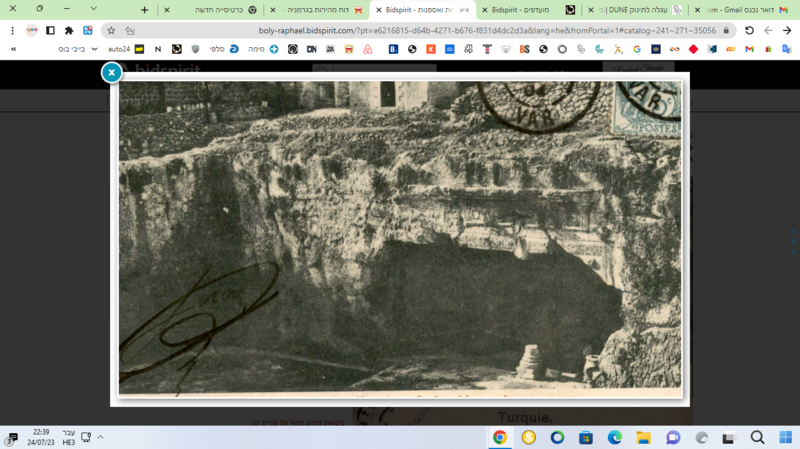Switch to the DUNE stroller tab
This screenshot has height=449, width=800.
tap(635, 10)
